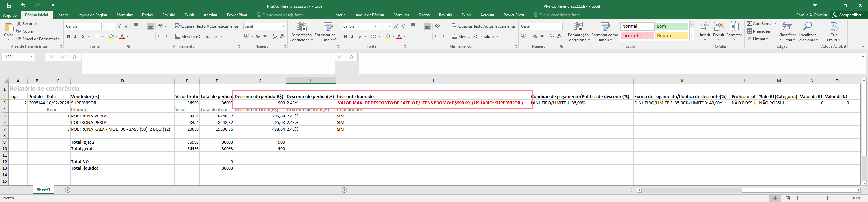Click the Compartilhar button
This screenshot has width=868, height=202.
point(847,15)
